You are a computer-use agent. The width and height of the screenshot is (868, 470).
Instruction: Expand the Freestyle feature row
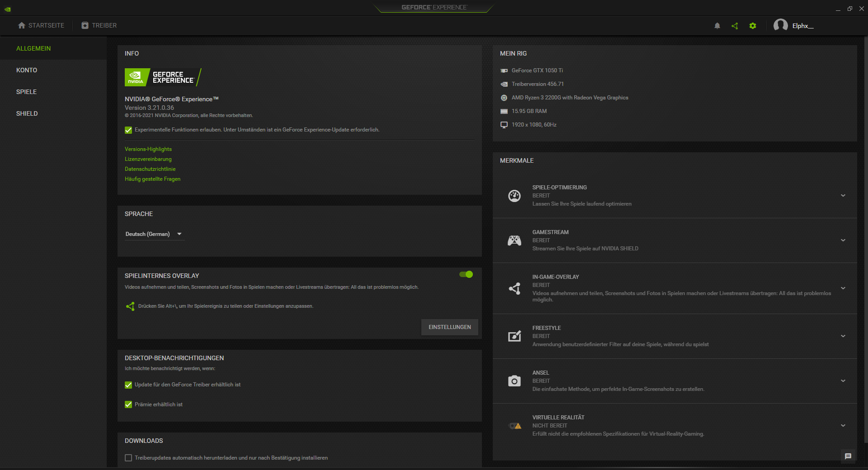[x=843, y=336]
